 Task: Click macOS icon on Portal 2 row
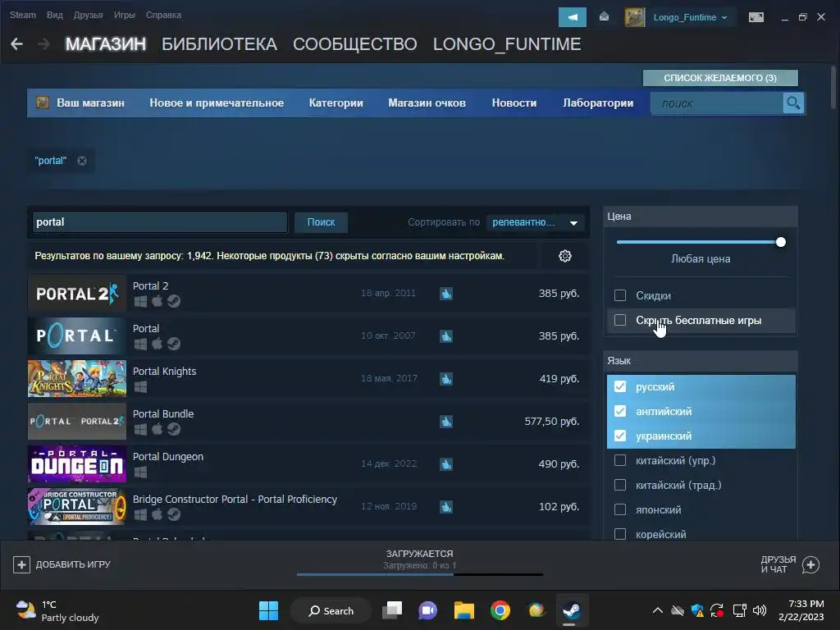[x=157, y=301]
